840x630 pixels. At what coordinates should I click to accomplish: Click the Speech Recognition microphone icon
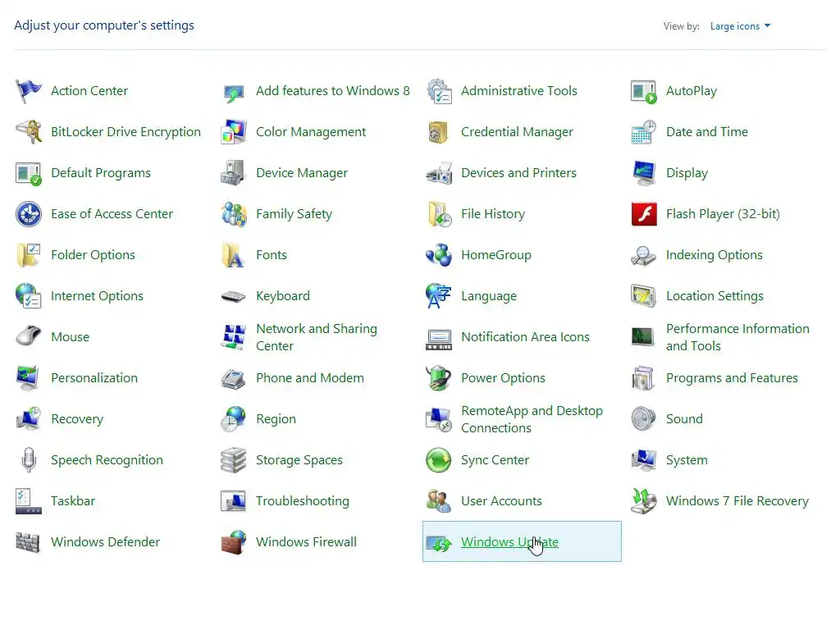29,460
